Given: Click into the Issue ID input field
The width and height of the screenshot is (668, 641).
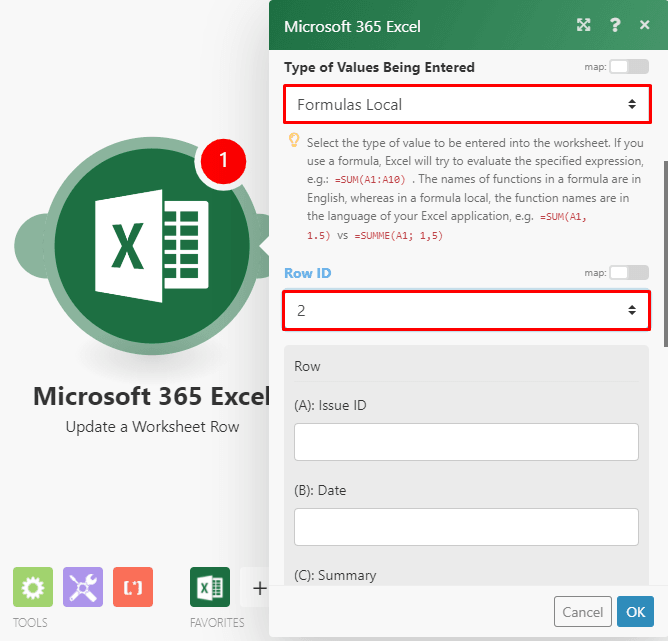Looking at the screenshot, I should (x=466, y=442).
